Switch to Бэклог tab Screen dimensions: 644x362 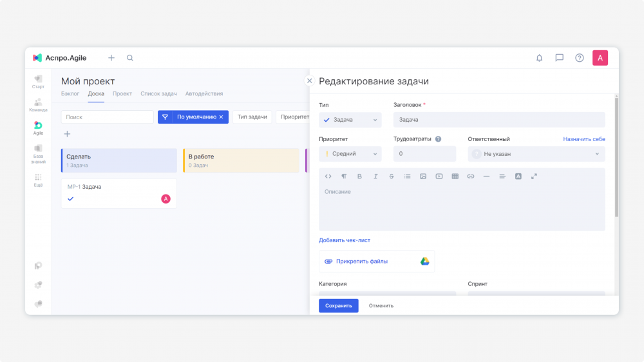tap(70, 93)
